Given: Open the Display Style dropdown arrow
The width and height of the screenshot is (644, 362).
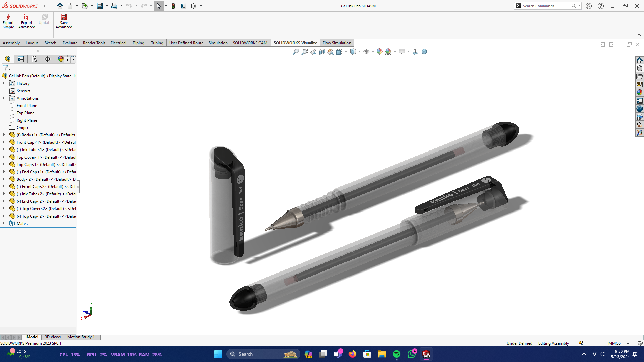Looking at the screenshot, I should tap(359, 52).
